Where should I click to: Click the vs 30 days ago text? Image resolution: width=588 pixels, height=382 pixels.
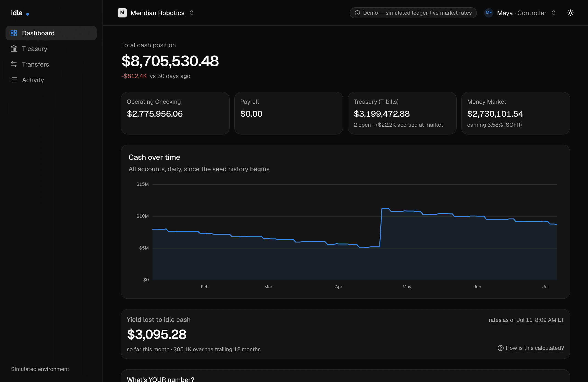[x=170, y=76]
